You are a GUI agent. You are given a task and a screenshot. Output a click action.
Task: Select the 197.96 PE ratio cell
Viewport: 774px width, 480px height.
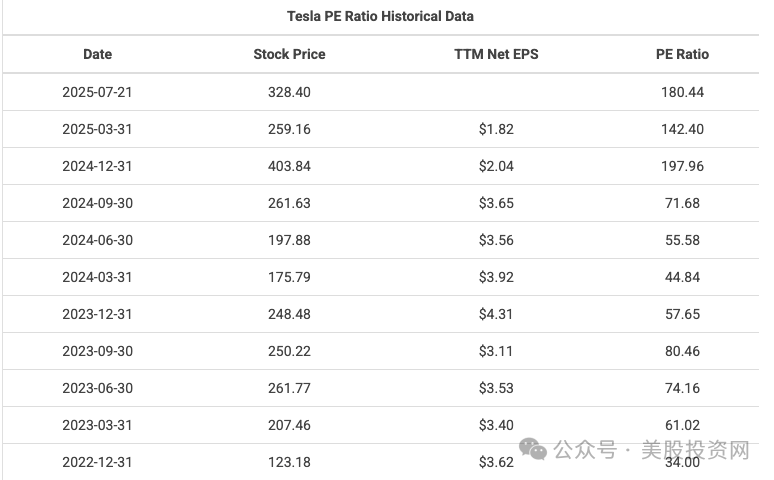pyautogui.click(x=682, y=166)
